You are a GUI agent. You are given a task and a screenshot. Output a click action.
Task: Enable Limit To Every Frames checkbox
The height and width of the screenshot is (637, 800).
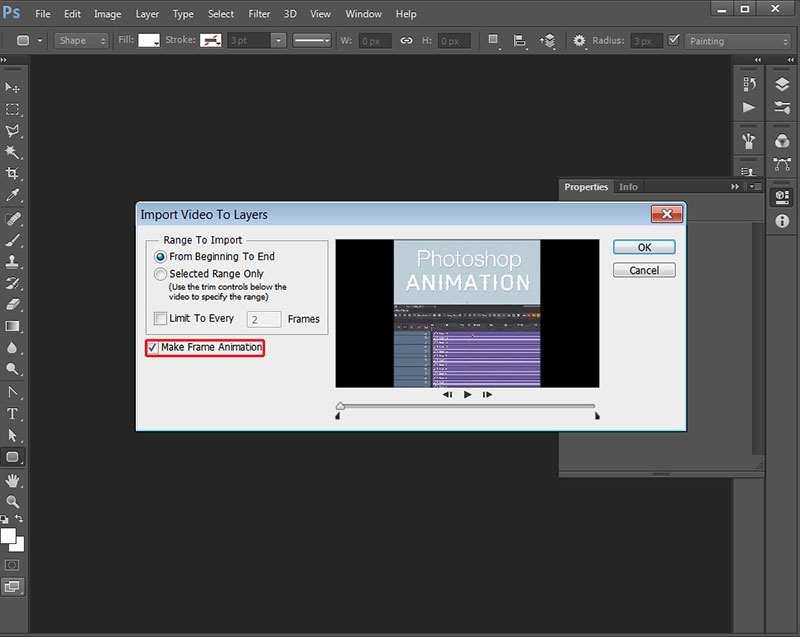[160, 318]
